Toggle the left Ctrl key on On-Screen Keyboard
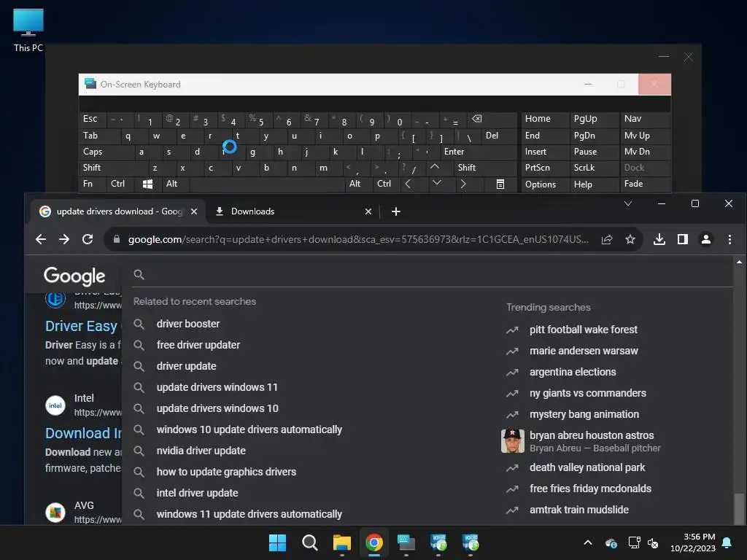 click(121, 184)
